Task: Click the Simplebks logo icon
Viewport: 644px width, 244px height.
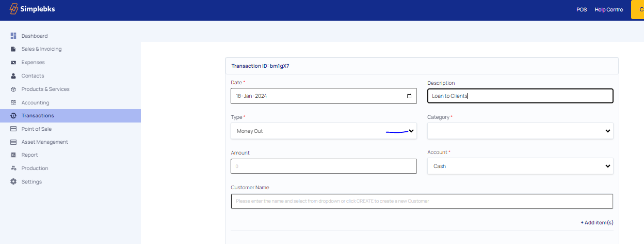Action: pyautogui.click(x=14, y=9)
